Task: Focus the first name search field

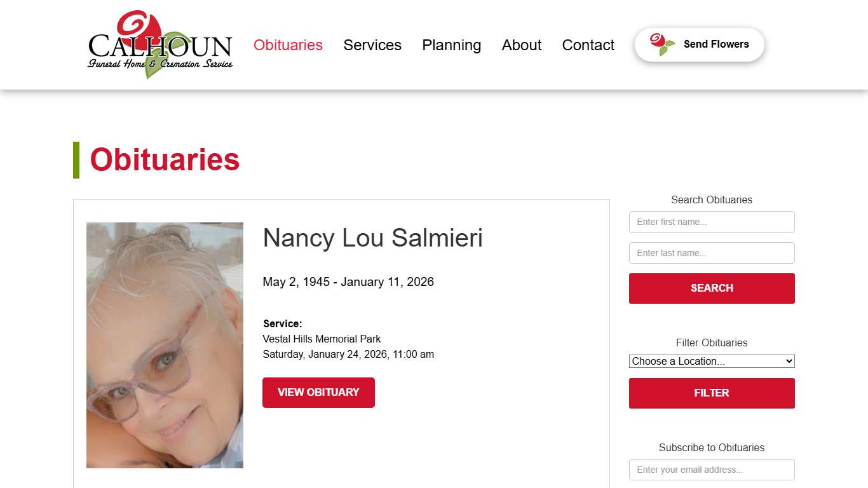Action: pyautogui.click(x=712, y=222)
